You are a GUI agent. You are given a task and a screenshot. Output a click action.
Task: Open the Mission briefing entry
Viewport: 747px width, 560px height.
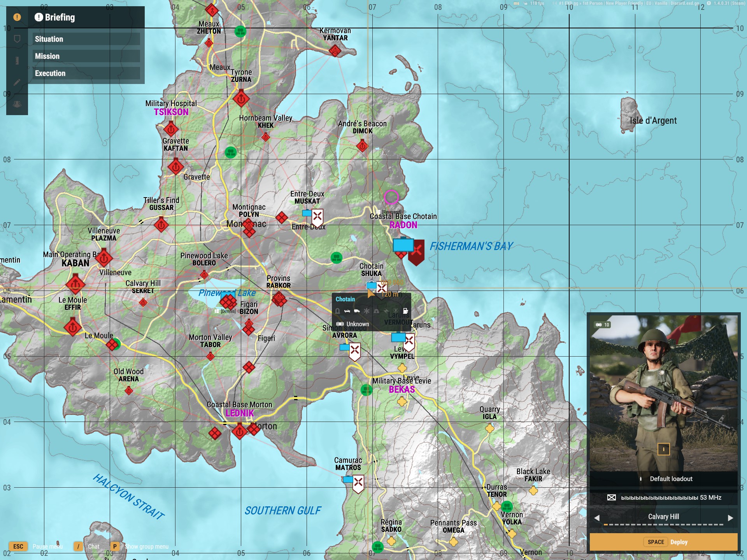click(86, 56)
